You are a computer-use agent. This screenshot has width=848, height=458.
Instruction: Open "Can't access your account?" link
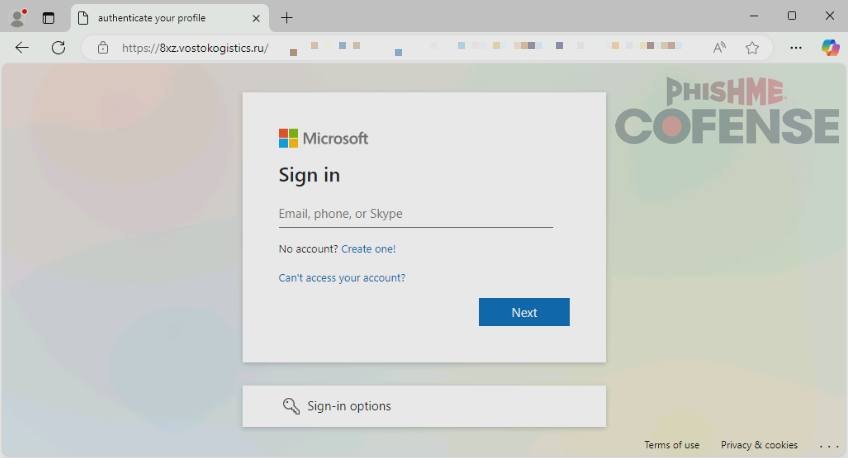click(342, 278)
